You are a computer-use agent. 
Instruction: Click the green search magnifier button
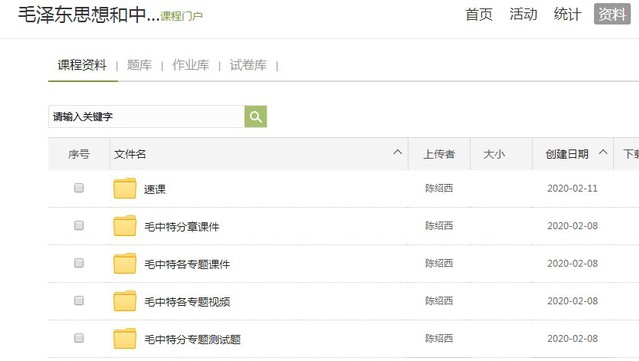point(256,117)
